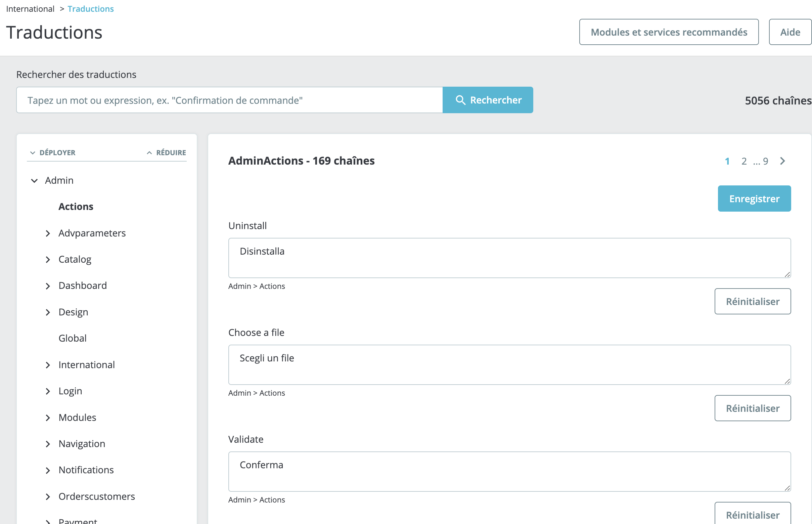Expand the Advparameters tree node
The width and height of the screenshot is (812, 524).
pos(48,233)
